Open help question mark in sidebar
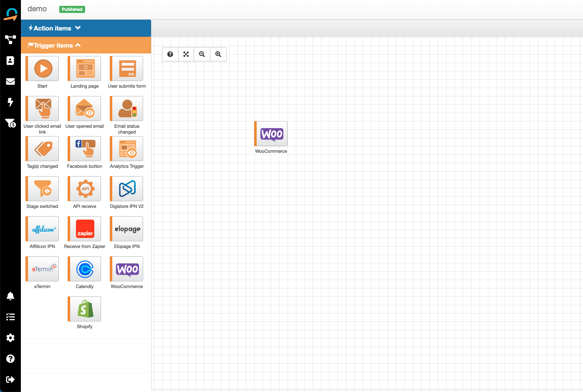Viewport: 583px width, 392px height. 10,359
